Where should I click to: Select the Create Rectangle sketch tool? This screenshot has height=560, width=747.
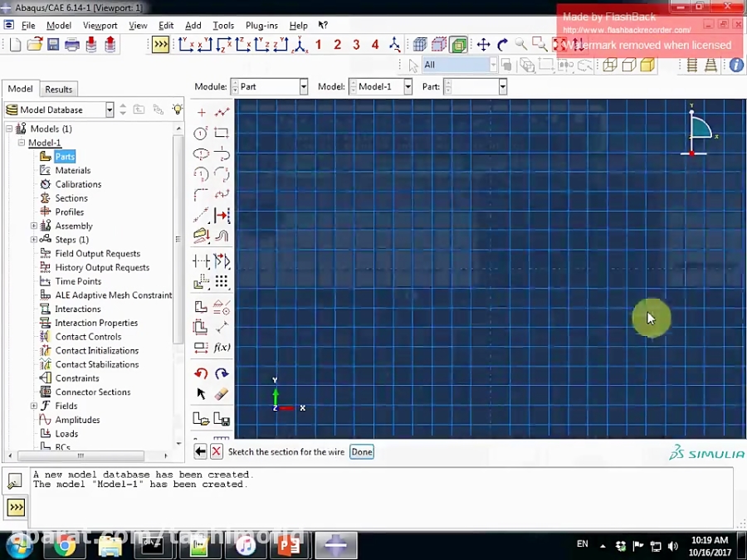(222, 133)
